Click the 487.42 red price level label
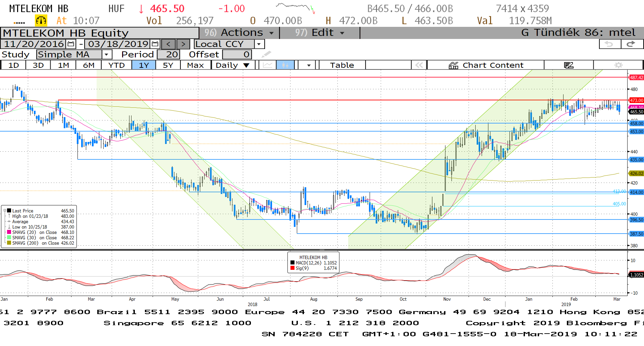Viewport: 644px width, 346px height. (x=636, y=78)
